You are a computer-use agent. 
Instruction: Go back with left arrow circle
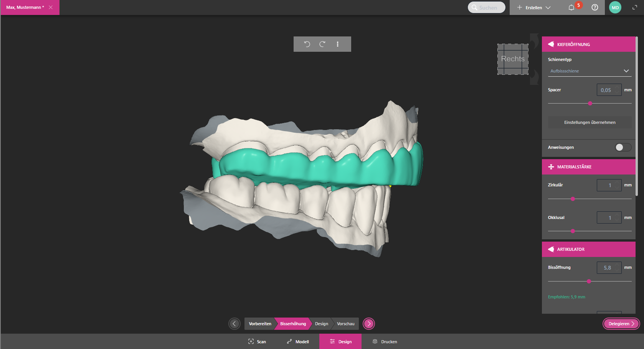click(x=234, y=324)
